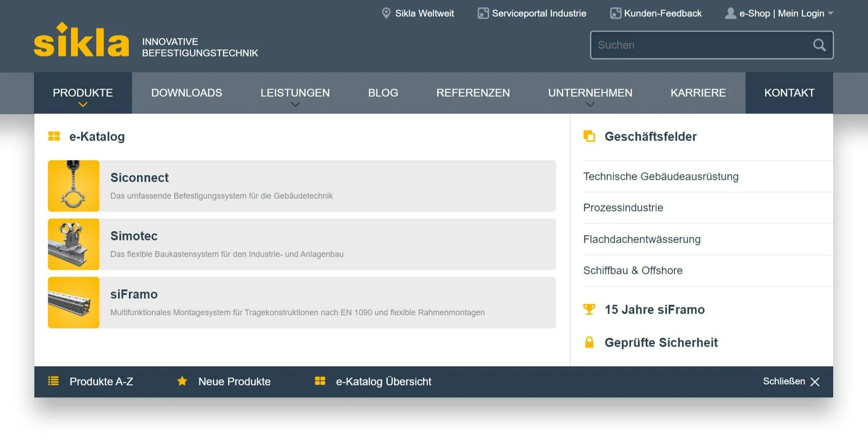
Task: Go to DOWNLOADS in the navigation
Action: 187,93
